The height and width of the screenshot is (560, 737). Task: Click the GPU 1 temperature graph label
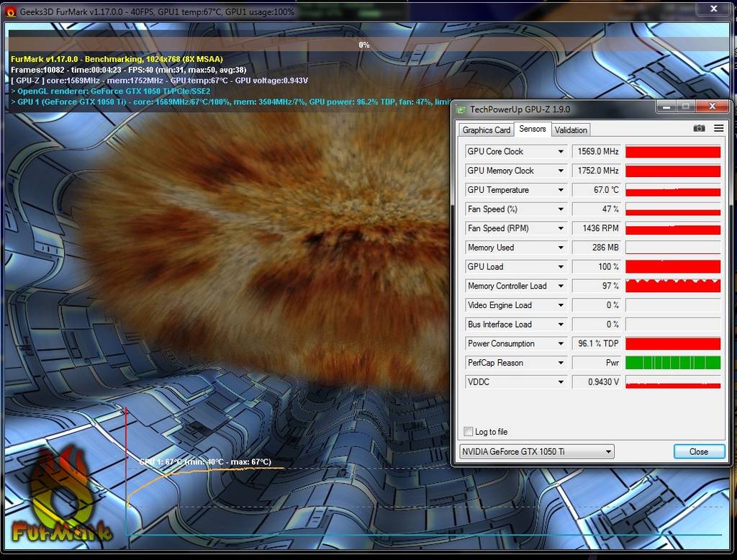pos(205,461)
